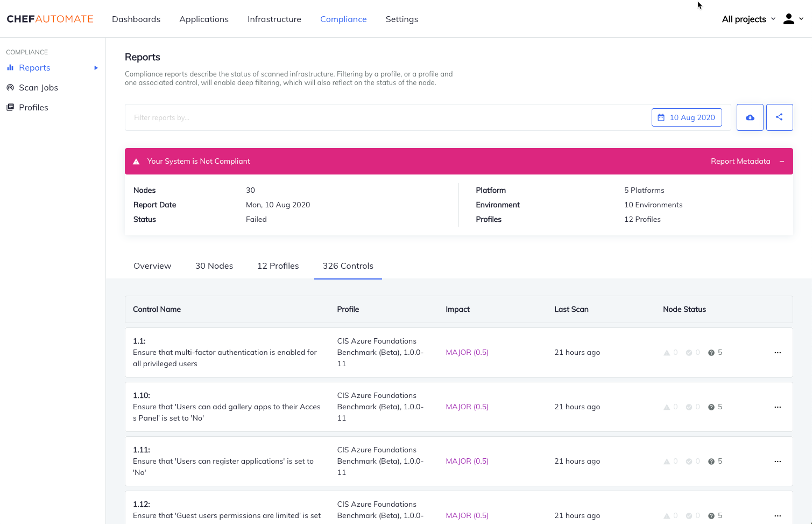Collapse the Report Metadata section

(x=781, y=162)
